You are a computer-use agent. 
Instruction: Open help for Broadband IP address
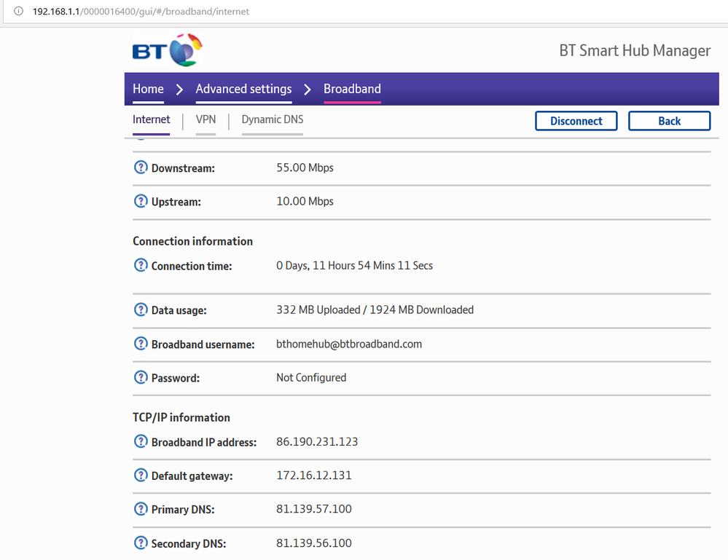140,441
